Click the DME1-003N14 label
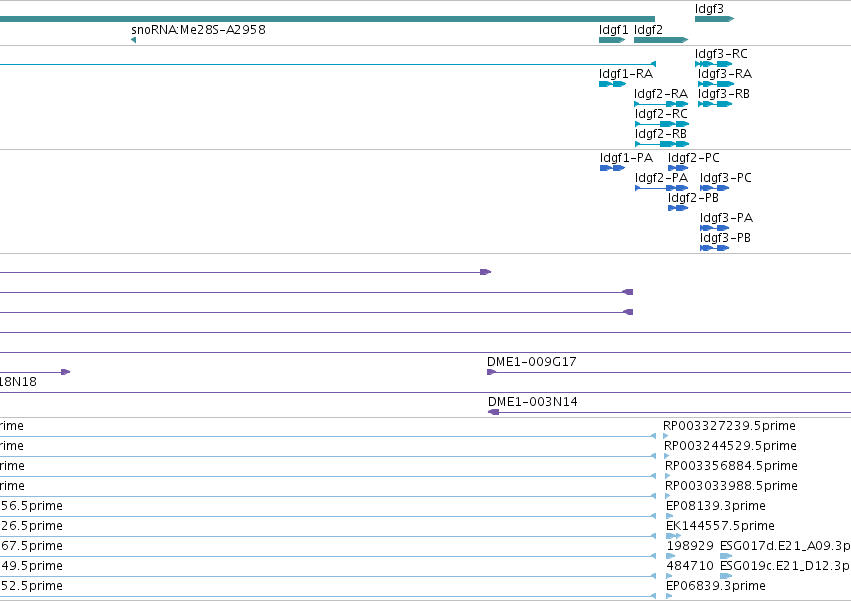 [533, 402]
